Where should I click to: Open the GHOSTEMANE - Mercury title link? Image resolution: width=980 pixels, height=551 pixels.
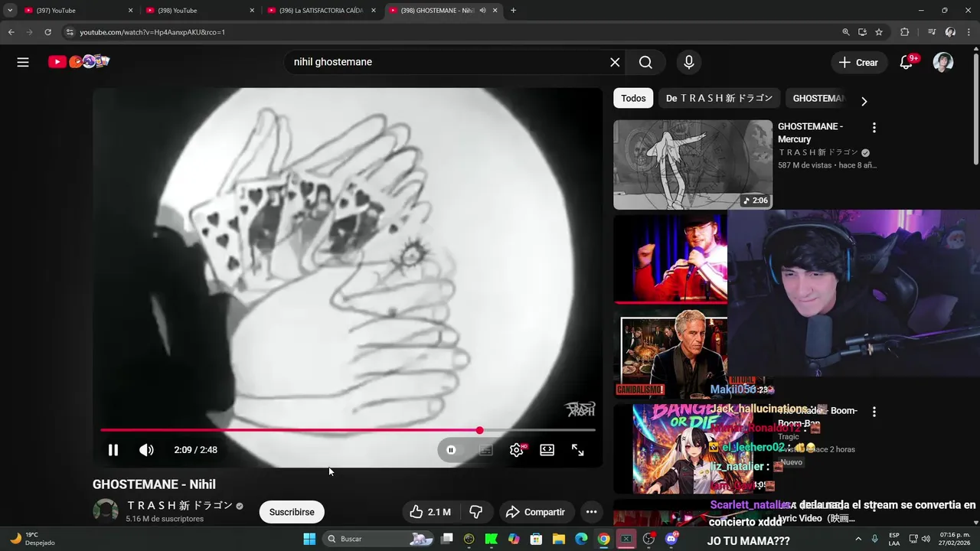click(810, 133)
